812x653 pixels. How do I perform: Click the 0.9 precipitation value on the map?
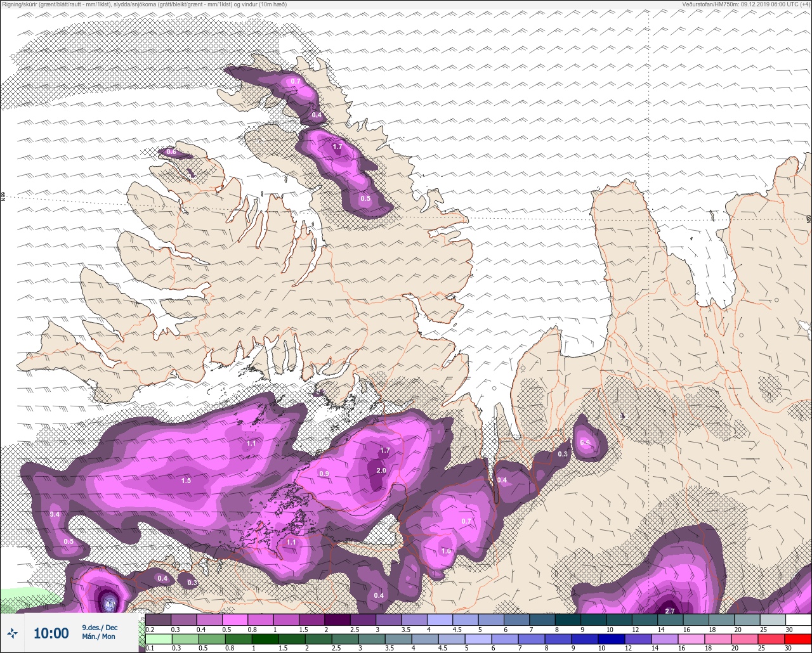click(x=324, y=474)
